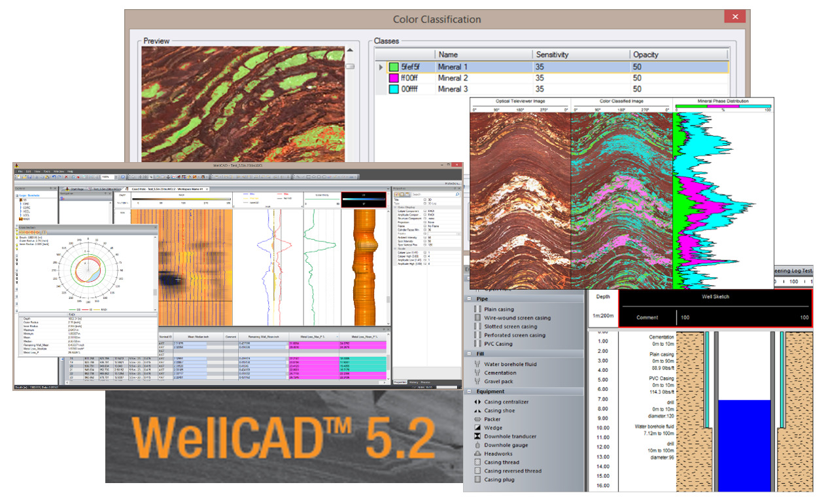Select the Plain casing pipe icon
Screen dimensions: 828x504
(x=476, y=309)
